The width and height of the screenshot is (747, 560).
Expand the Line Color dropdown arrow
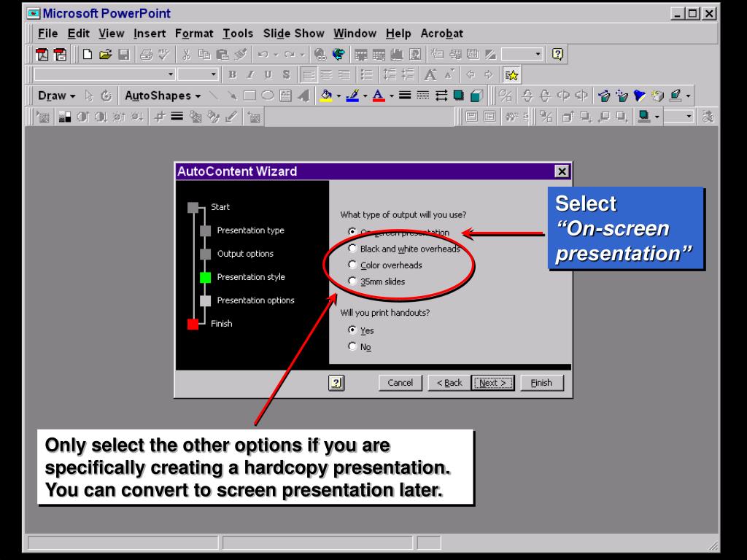point(365,96)
